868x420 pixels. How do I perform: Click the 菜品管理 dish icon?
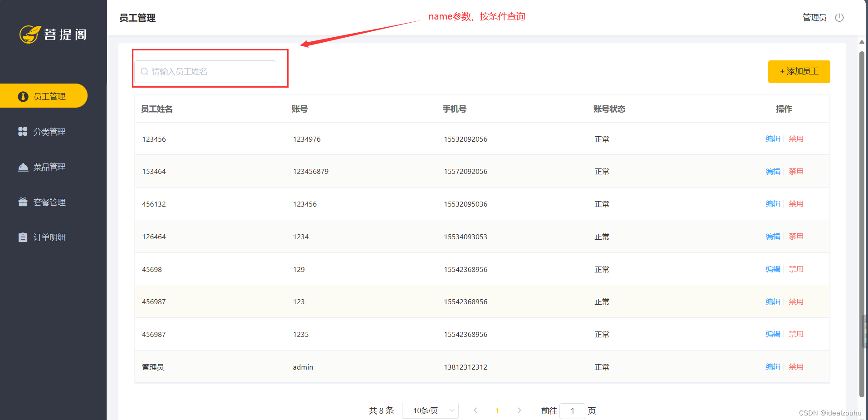click(x=23, y=167)
